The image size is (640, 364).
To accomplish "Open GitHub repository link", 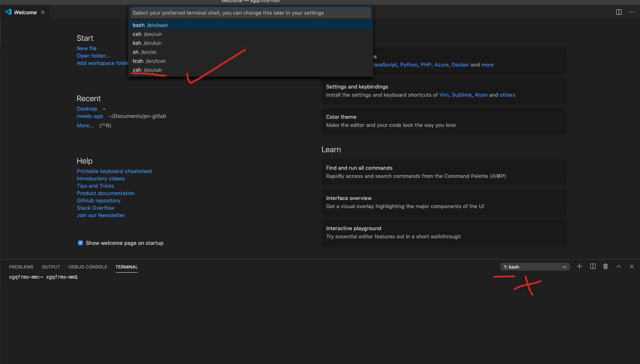I will (98, 200).
